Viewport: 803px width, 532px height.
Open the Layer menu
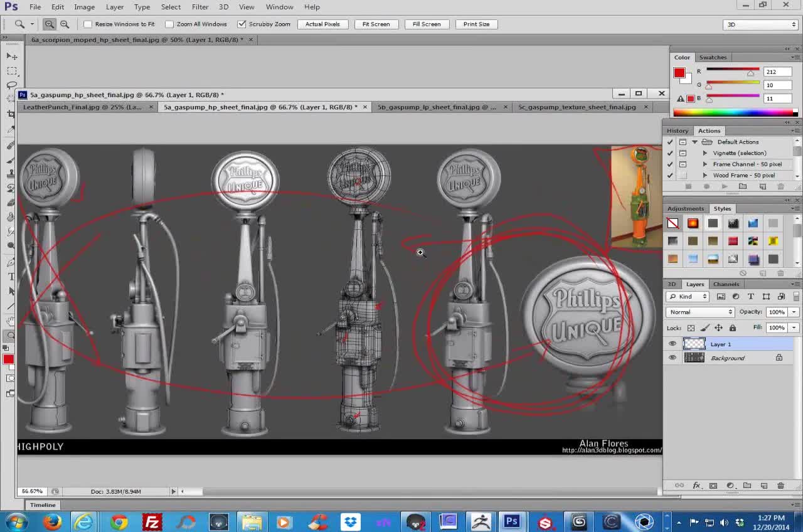point(114,7)
